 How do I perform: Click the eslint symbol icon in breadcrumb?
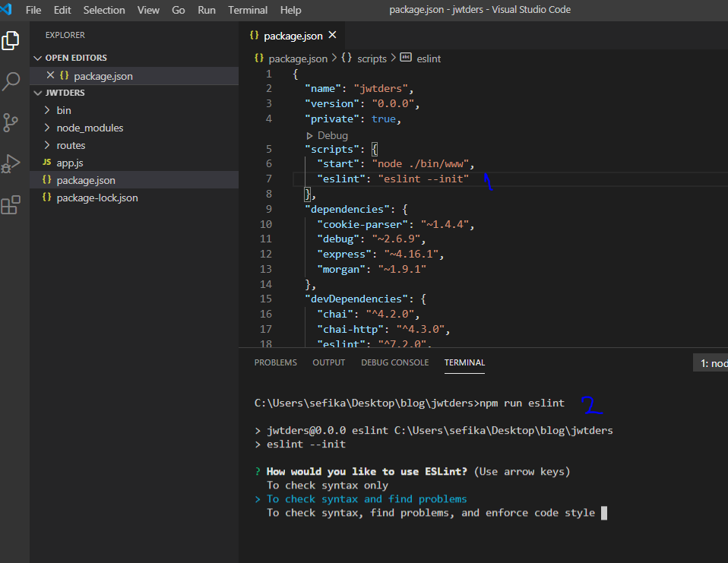[x=406, y=58]
